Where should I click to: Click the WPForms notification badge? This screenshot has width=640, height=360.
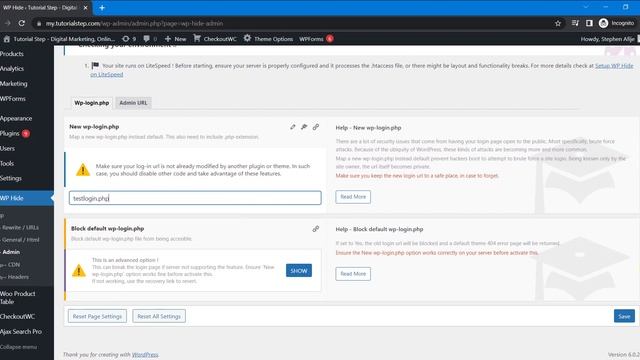click(330, 39)
